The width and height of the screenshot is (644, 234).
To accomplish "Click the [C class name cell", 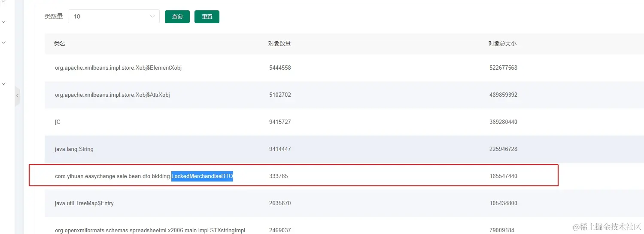I will (58, 122).
